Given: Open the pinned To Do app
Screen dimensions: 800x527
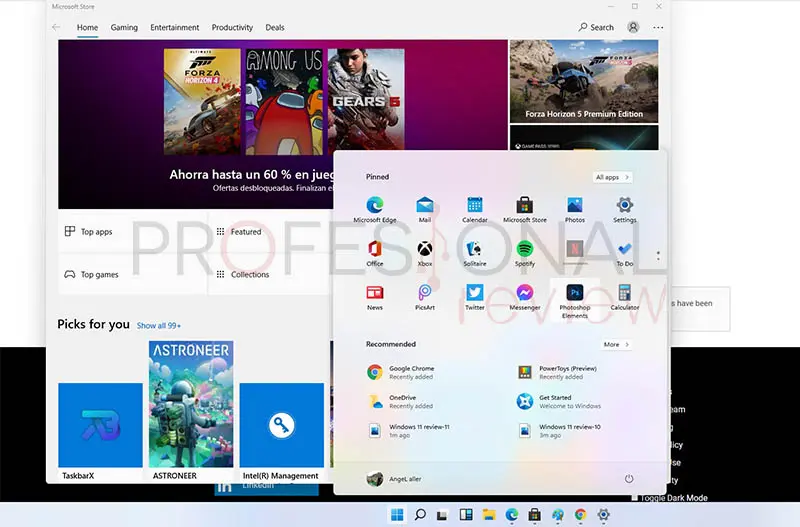Looking at the screenshot, I should point(624,254).
